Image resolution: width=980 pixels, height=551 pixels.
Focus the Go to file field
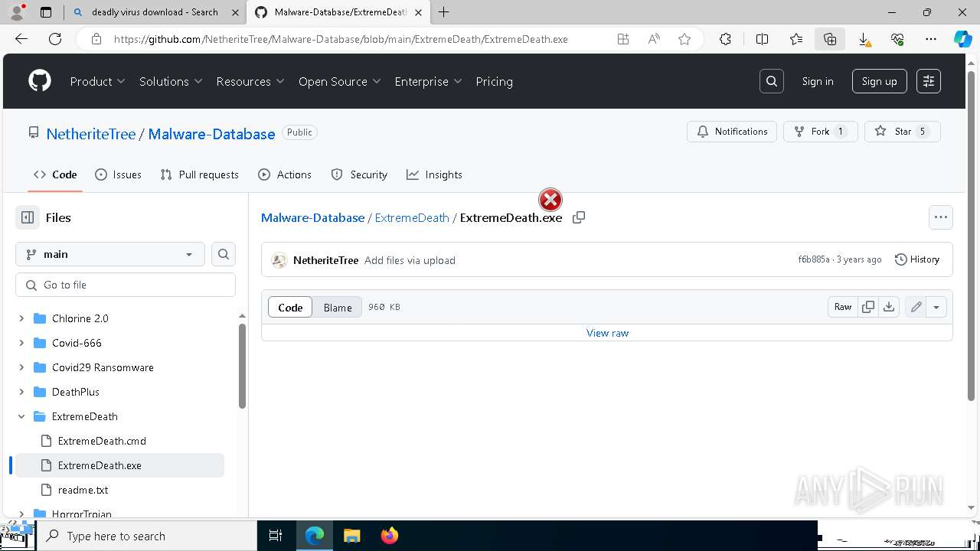tap(126, 285)
